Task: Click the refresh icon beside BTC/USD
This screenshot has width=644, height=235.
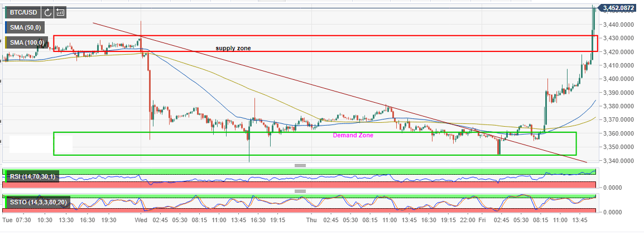Action: [48, 12]
